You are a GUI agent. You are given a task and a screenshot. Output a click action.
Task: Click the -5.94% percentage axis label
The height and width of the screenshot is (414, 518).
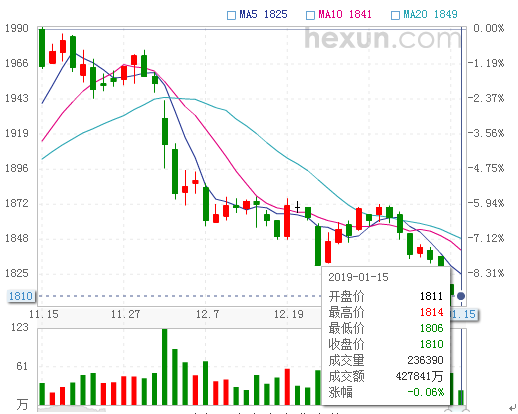click(486, 203)
